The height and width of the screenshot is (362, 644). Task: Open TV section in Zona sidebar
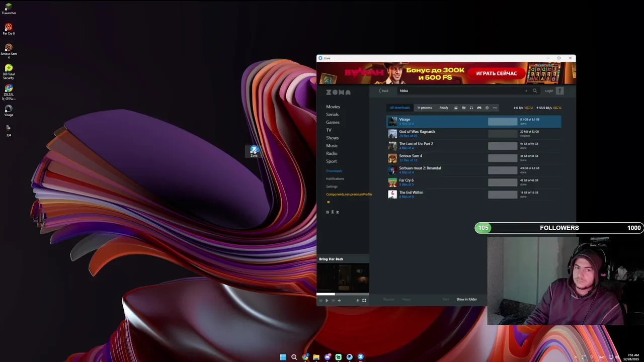[329, 130]
